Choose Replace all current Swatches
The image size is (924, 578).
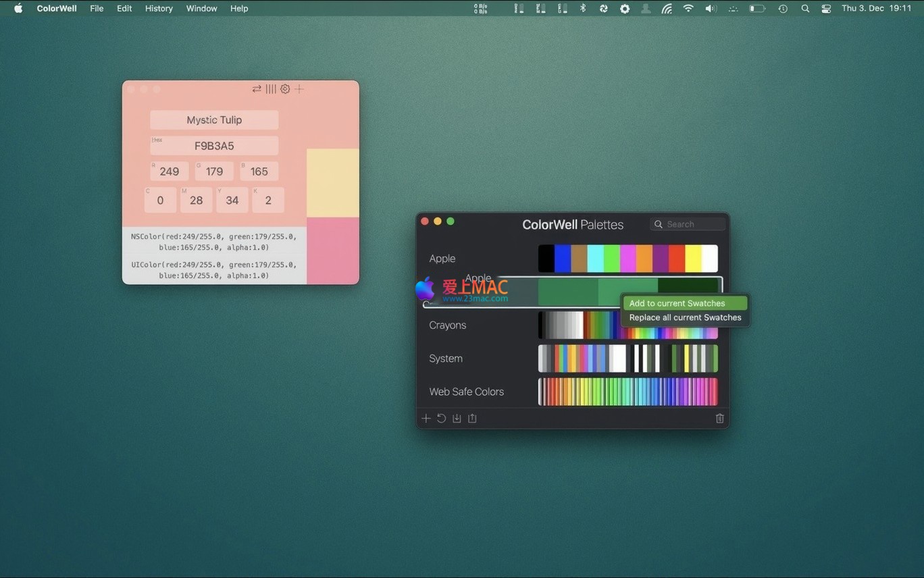click(x=684, y=317)
